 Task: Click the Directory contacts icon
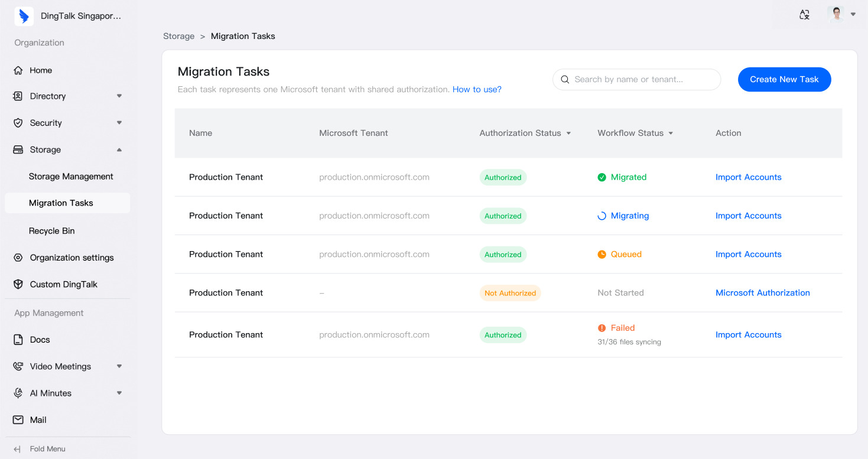pyautogui.click(x=18, y=96)
